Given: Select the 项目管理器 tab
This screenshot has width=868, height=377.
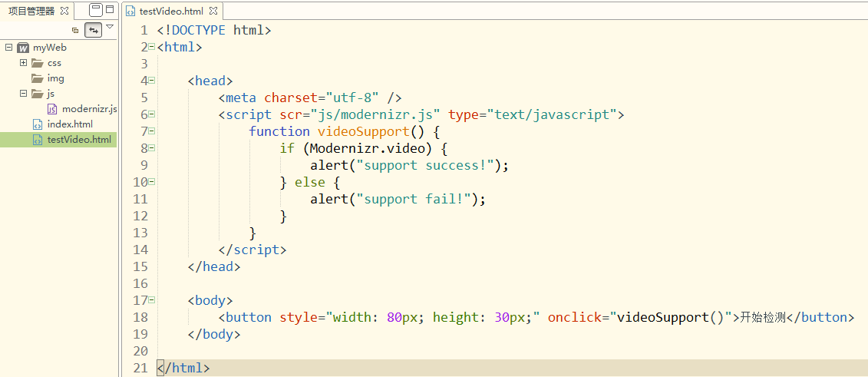Looking at the screenshot, I should pyautogui.click(x=31, y=11).
